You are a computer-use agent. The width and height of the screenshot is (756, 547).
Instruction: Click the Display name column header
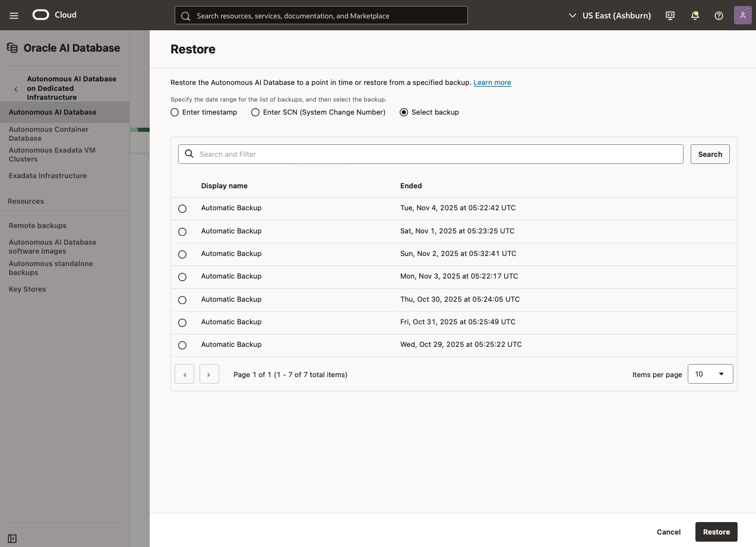pyautogui.click(x=224, y=186)
